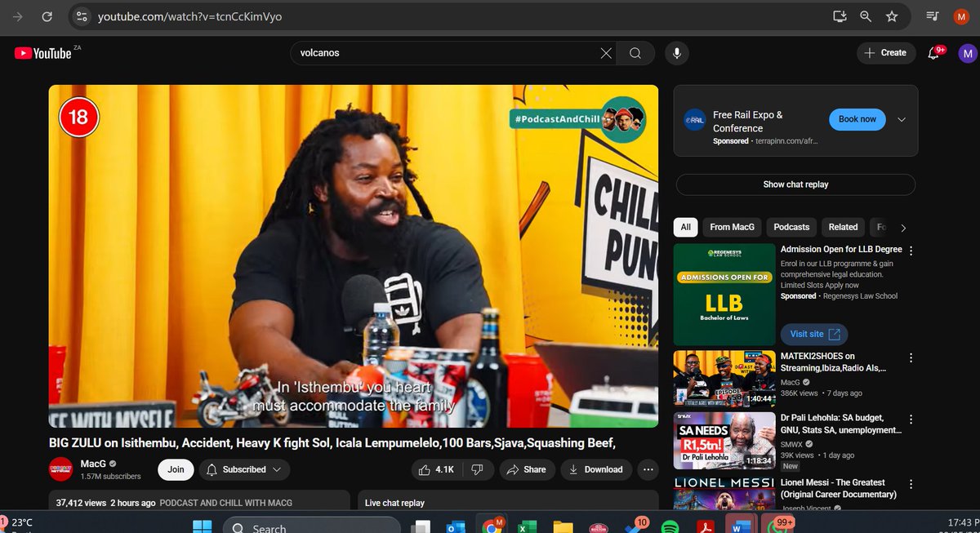
Task: Open Subscribed notification dropdown
Action: click(x=243, y=469)
